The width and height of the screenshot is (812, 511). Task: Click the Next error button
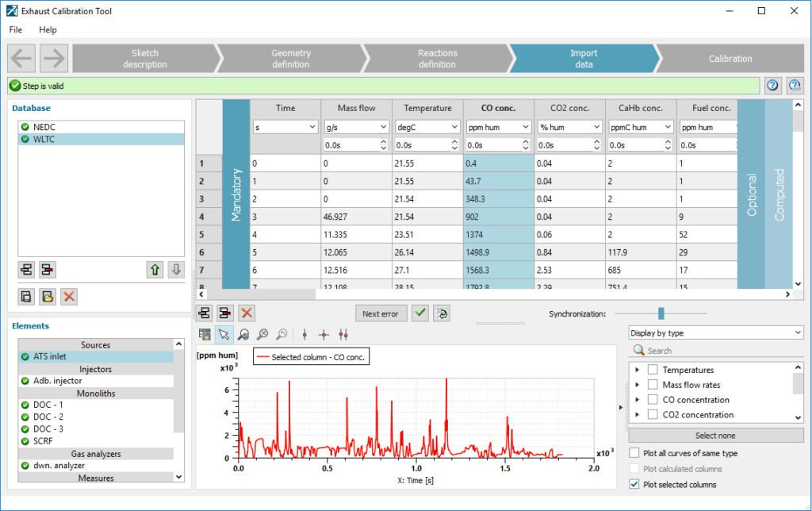click(381, 313)
